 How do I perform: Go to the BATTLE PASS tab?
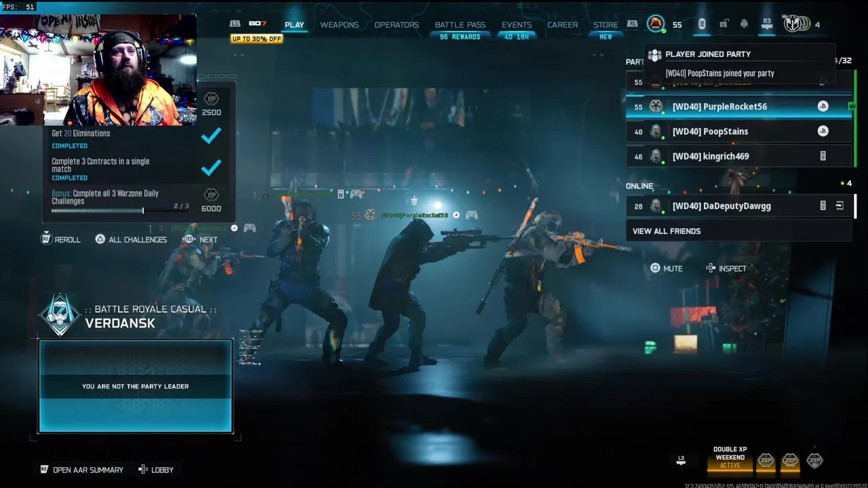point(460,25)
